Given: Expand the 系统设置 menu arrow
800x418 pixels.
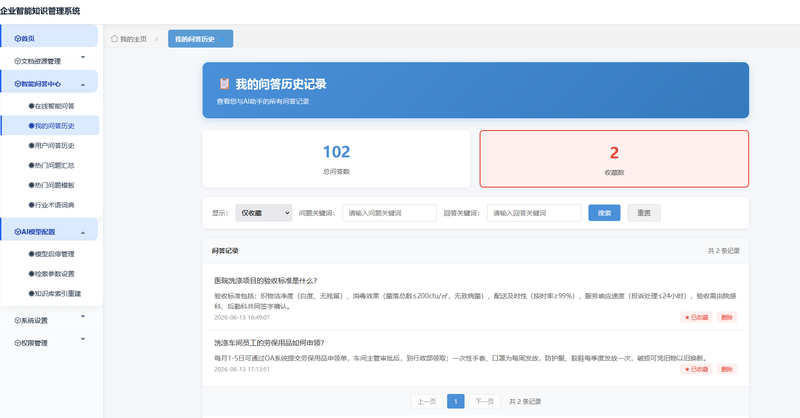Looking at the screenshot, I should pos(83,316).
